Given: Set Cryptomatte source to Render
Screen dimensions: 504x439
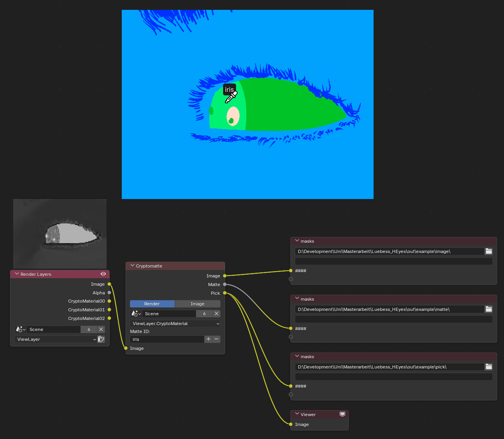Looking at the screenshot, I should pyautogui.click(x=152, y=304).
